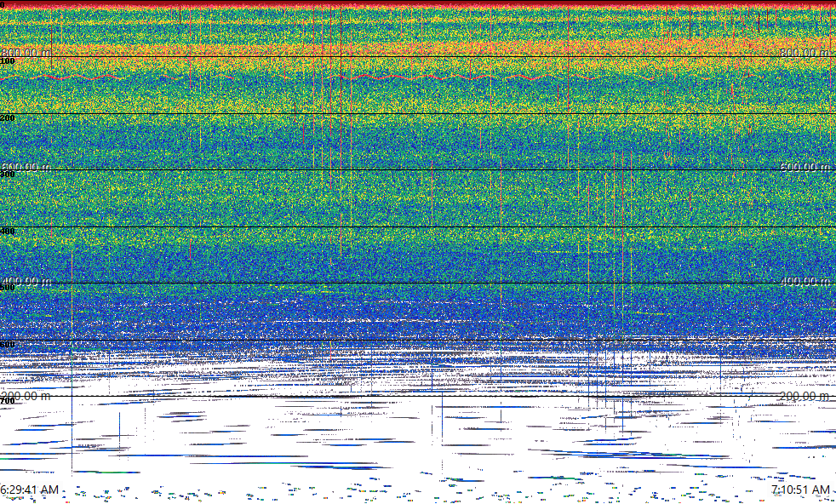
Task: Select the bold 700 depth scale label
Action: click(8, 400)
